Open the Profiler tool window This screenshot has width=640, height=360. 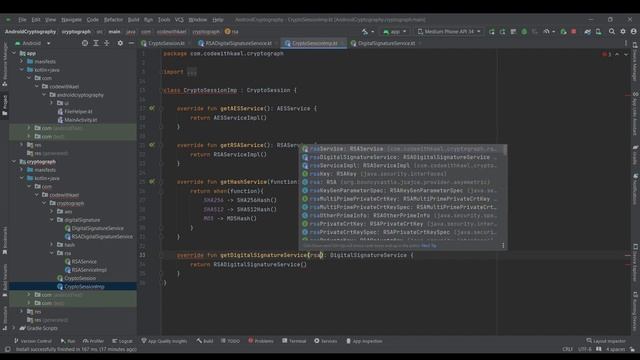93,341
